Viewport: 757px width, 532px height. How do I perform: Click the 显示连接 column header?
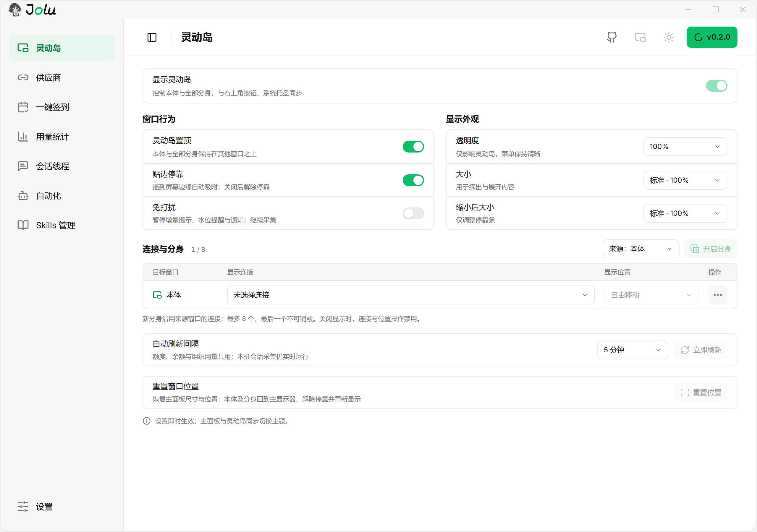(240, 272)
